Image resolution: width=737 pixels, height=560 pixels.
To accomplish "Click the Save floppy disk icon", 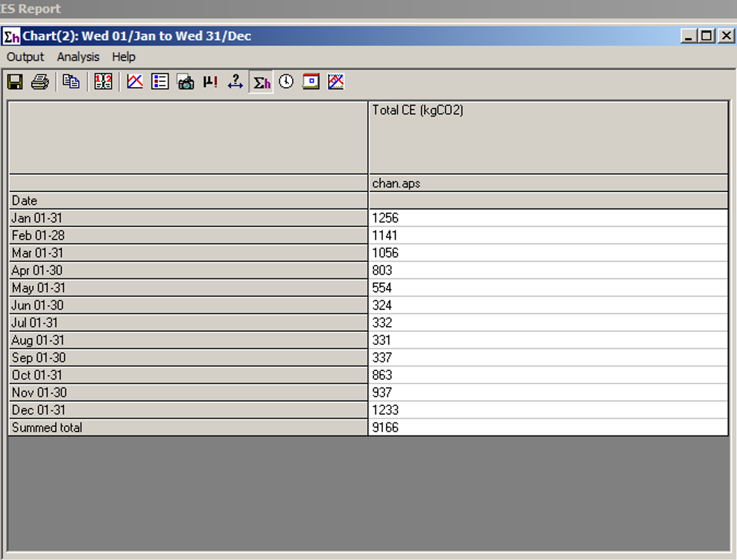I will [x=15, y=82].
